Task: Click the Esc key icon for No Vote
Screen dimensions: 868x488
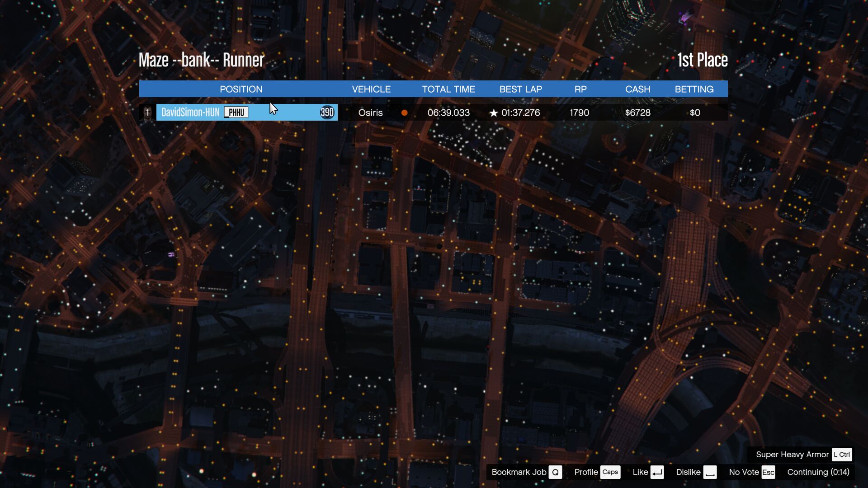Action: click(x=768, y=472)
